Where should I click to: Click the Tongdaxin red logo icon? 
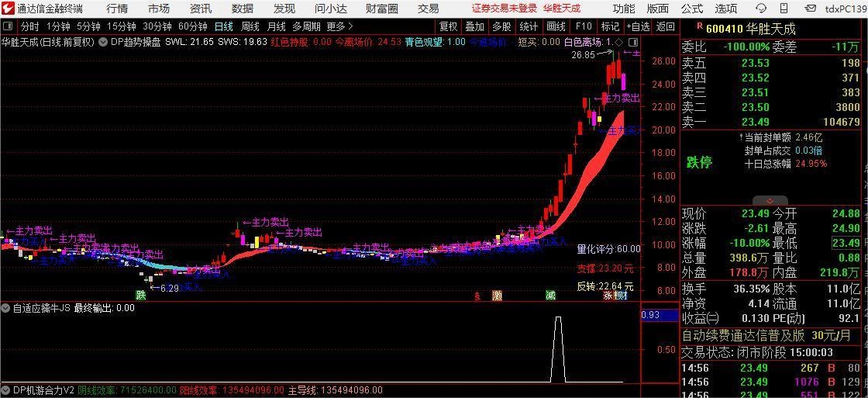point(8,9)
